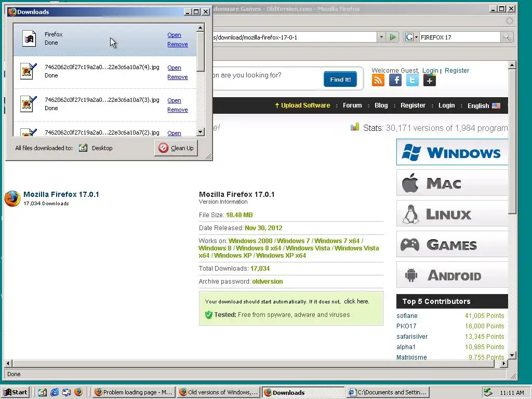Click the page vertical scrollbar down arrow
The width and height of the screenshot is (532, 399).
(512, 355)
